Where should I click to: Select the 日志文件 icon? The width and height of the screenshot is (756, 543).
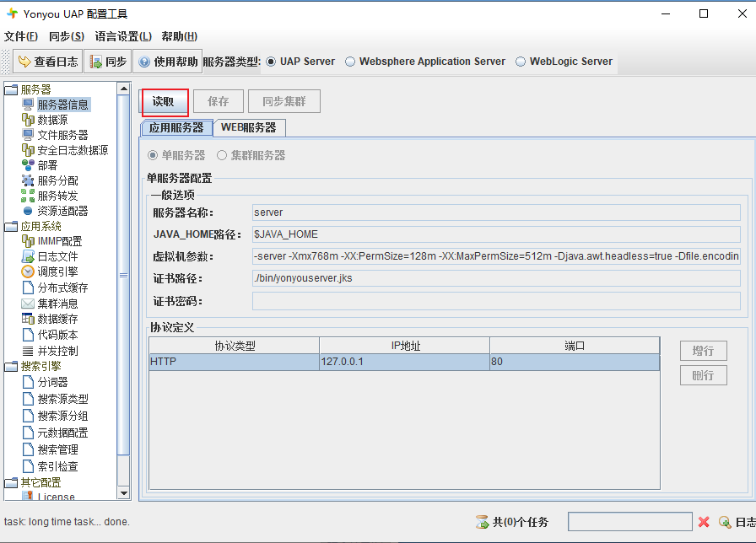click(28, 256)
